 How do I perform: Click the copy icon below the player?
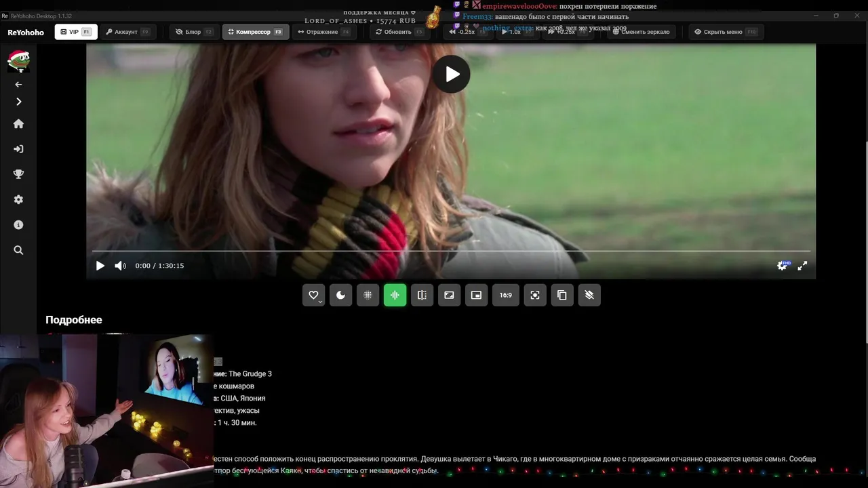pos(562,295)
